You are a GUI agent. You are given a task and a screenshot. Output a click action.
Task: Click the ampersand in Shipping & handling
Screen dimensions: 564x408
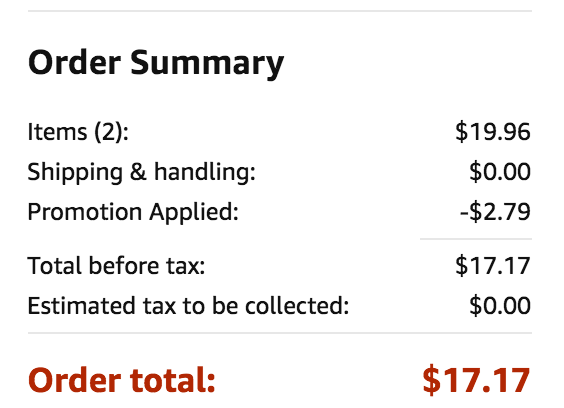click(x=138, y=172)
